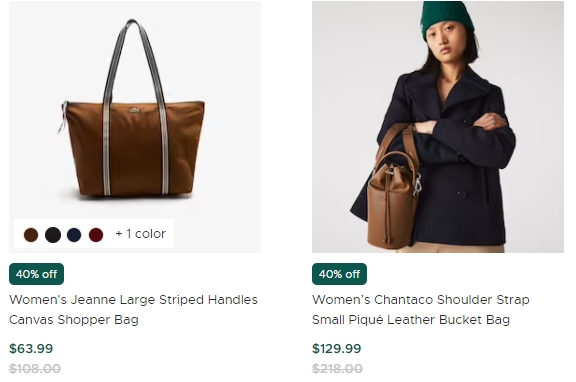Viewport: 576px width, 382px height.
Task: Click the small logo on the tote bag
Action: click(x=135, y=110)
